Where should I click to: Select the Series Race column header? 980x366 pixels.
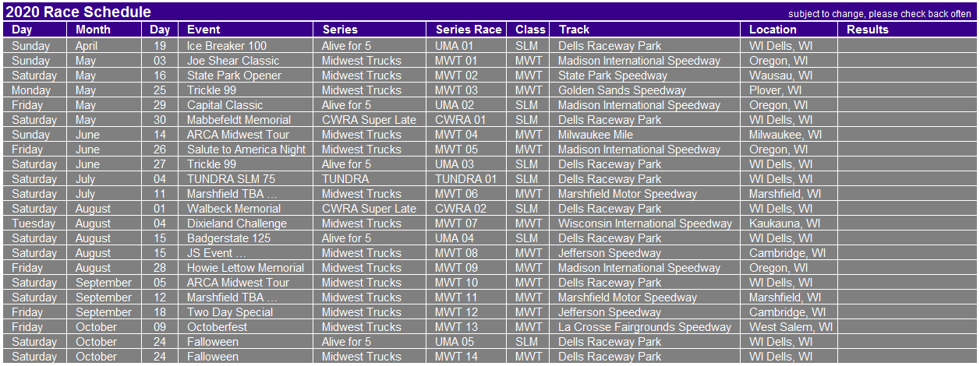point(468,30)
